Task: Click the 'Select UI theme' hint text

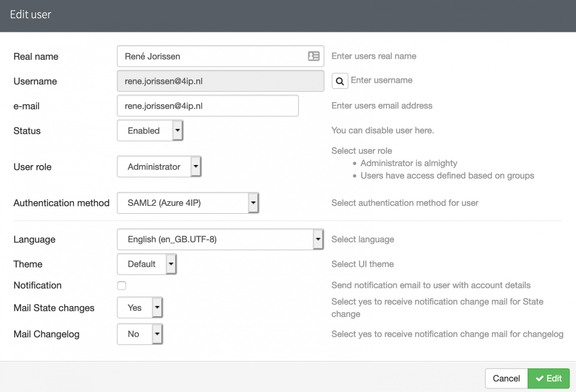Action: point(363,264)
